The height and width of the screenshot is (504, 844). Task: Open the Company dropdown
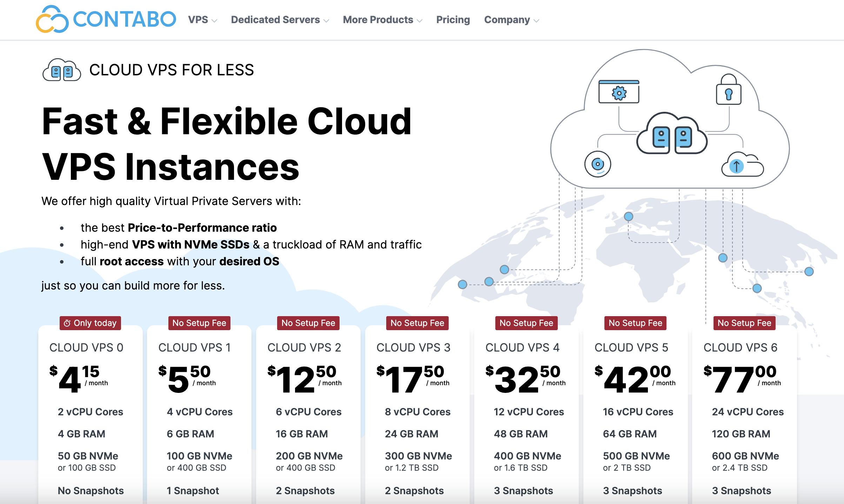(x=511, y=20)
